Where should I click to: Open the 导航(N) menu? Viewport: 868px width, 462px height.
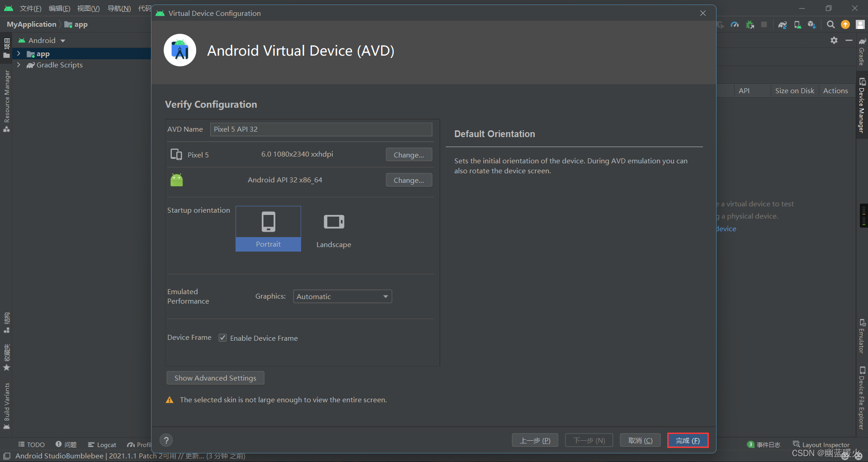tap(119, 8)
